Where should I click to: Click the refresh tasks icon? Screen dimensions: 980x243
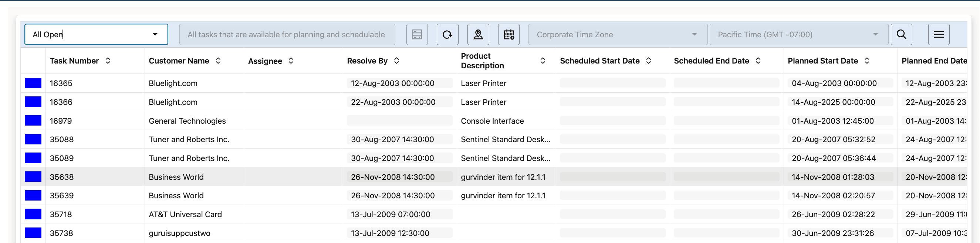(447, 35)
